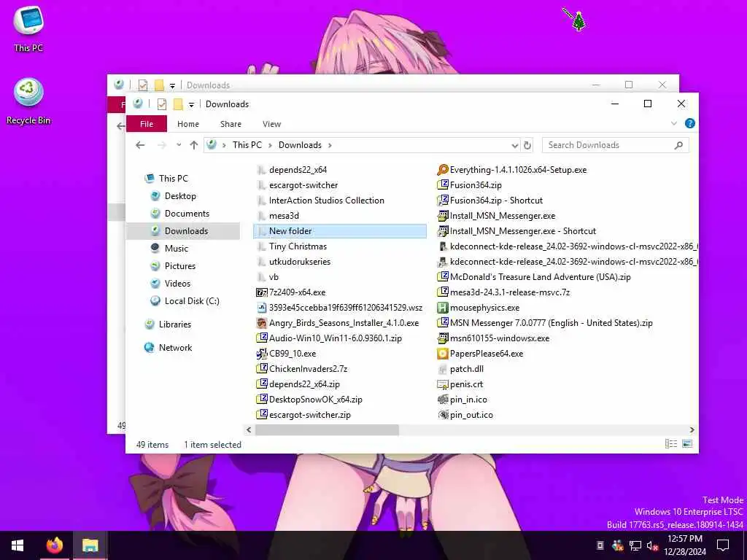Go back with the back arrow
747x560 pixels.
pos(140,145)
